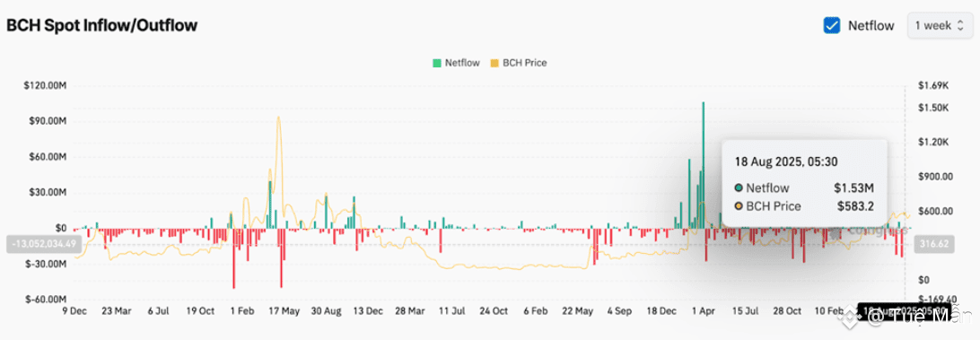Click the -13,052,034.49 left axis value tag
This screenshot has width=980, height=340.
pos(40,244)
